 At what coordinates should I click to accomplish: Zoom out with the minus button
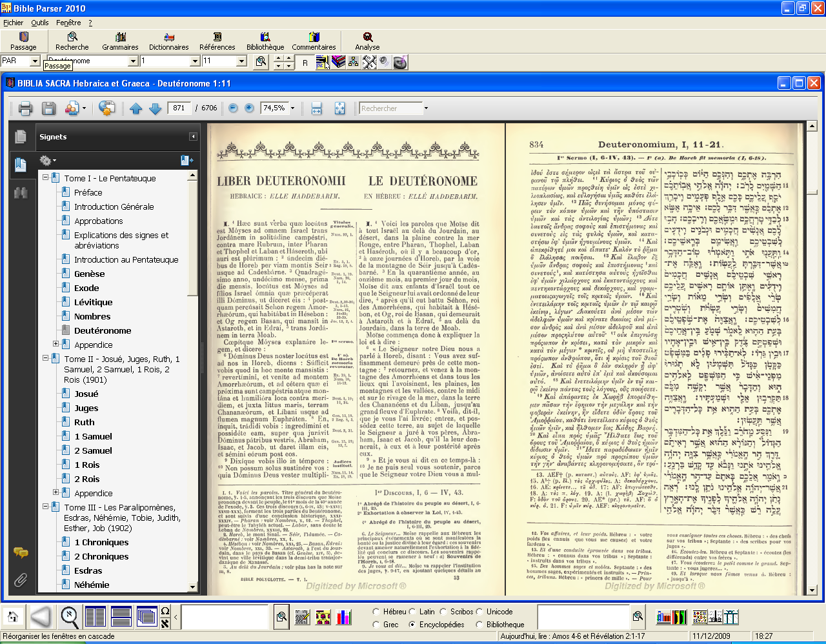coord(233,108)
